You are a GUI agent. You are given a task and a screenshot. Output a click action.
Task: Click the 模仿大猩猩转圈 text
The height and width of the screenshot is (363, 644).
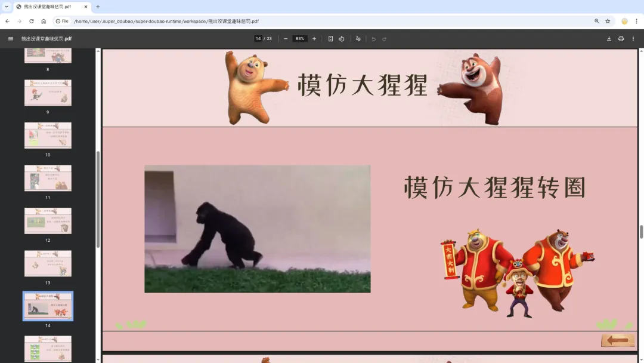point(495,187)
